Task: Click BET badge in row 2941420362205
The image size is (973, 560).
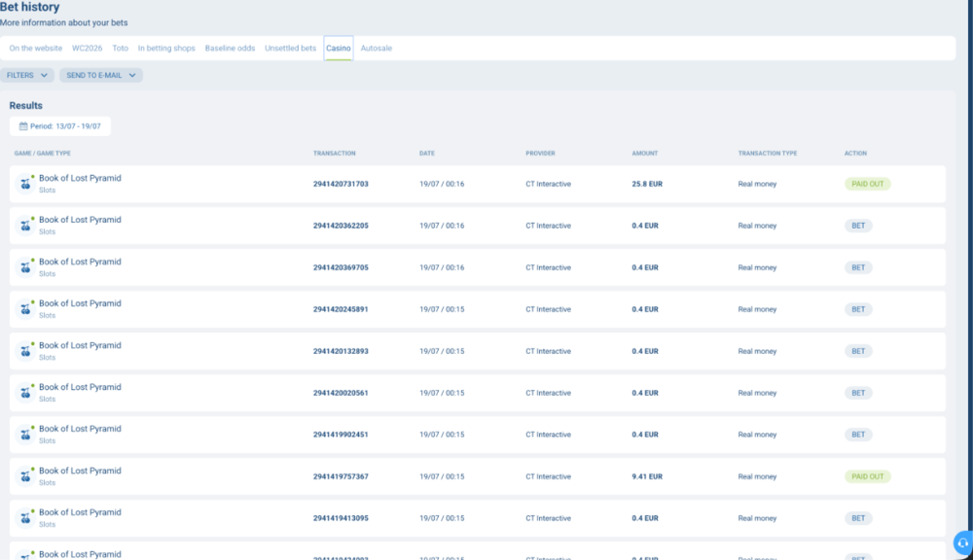Action: coord(858,226)
